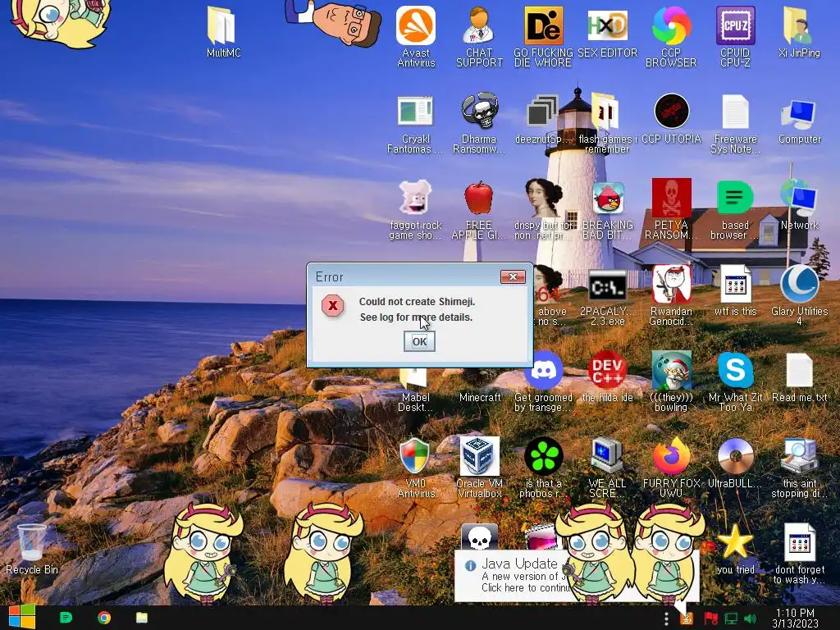
Task: Open the network status tray icon
Action: coord(731,619)
